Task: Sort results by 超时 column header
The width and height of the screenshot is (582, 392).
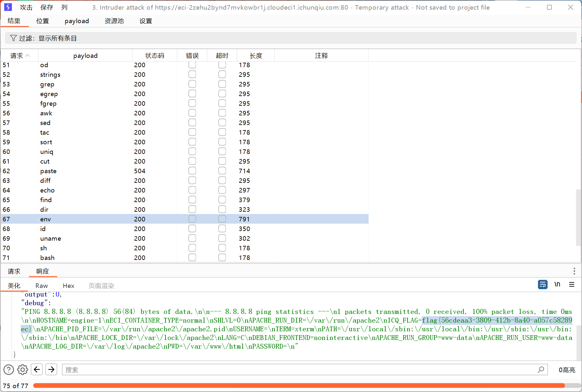Action: point(222,56)
